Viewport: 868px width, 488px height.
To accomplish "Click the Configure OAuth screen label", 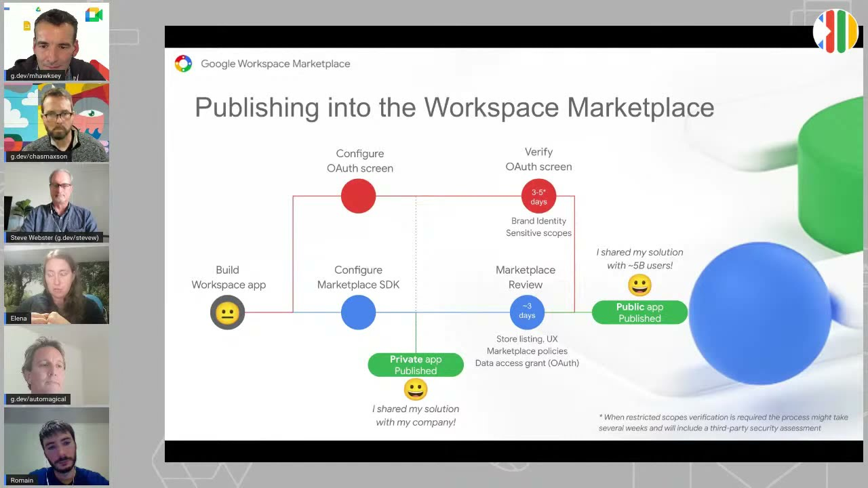I will (x=359, y=161).
